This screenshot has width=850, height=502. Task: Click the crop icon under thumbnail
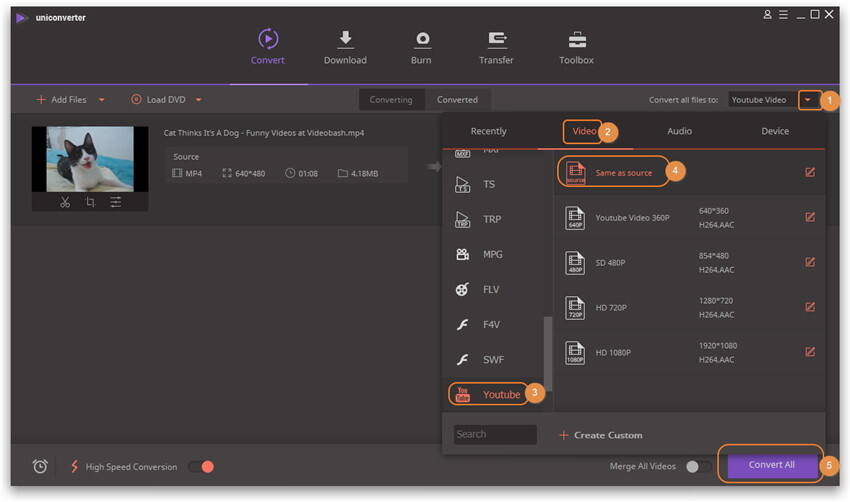click(x=90, y=202)
